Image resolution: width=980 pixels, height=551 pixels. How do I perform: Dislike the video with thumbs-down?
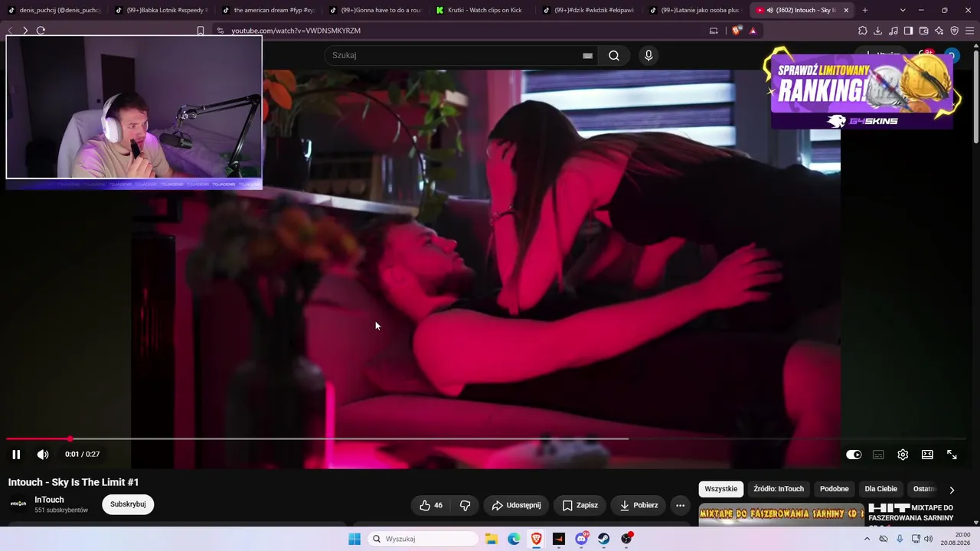465,505
